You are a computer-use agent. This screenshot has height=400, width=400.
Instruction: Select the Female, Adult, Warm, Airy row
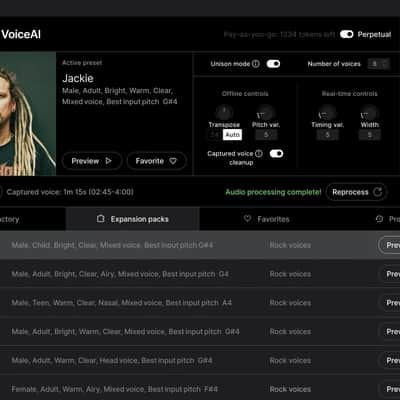[200, 388]
